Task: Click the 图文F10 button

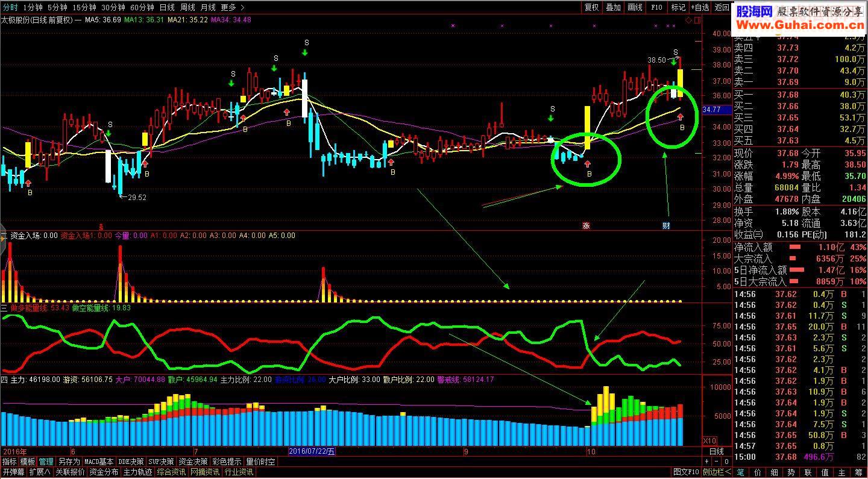Action: [686, 472]
